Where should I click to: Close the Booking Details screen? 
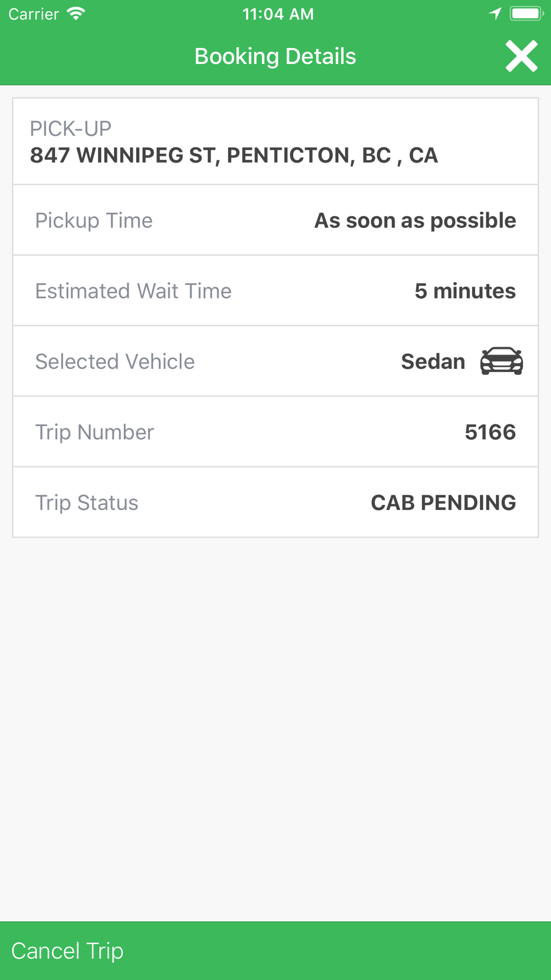tap(521, 56)
